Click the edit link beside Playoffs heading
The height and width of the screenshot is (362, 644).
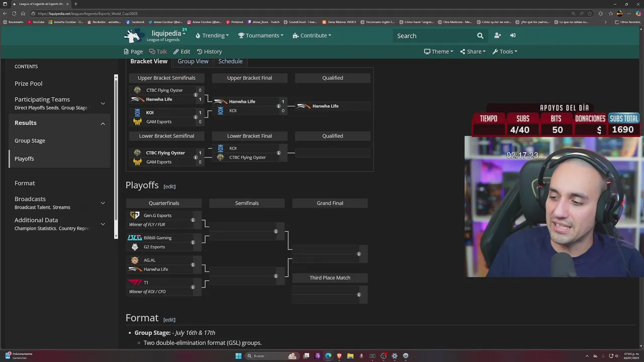tap(170, 187)
